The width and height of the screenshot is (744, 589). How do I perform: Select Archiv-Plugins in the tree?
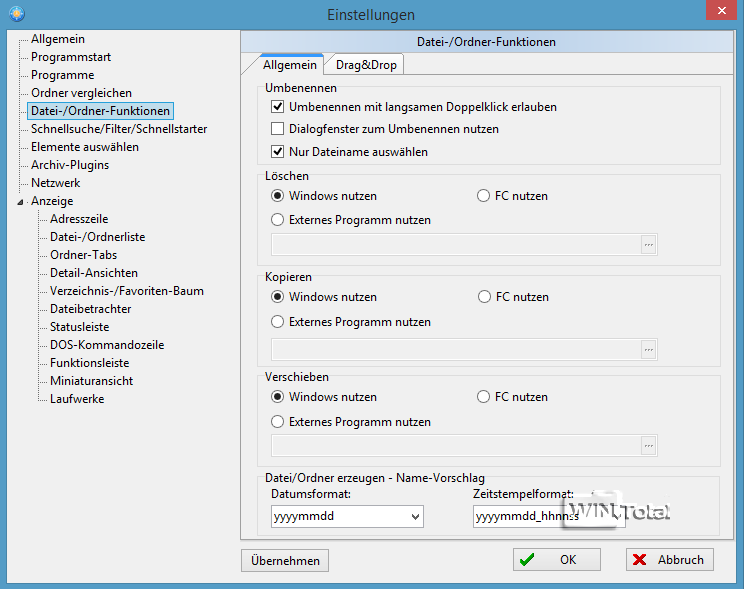click(x=70, y=165)
